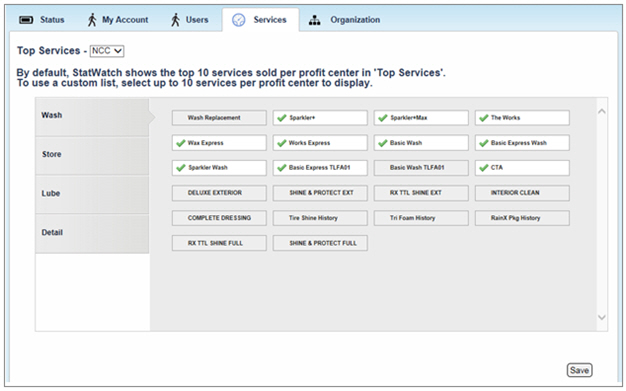Select the Lube profit center
This screenshot has height=391, width=626.
[x=92, y=195]
